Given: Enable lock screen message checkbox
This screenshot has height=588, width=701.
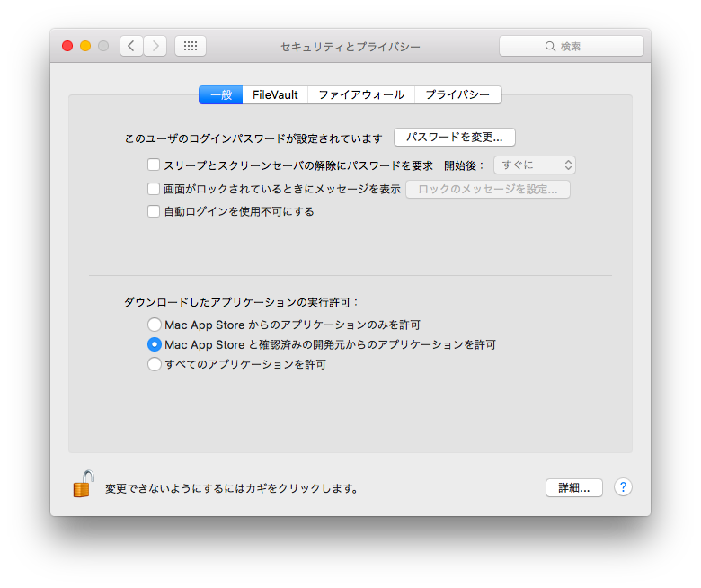Looking at the screenshot, I should pyautogui.click(x=154, y=189).
